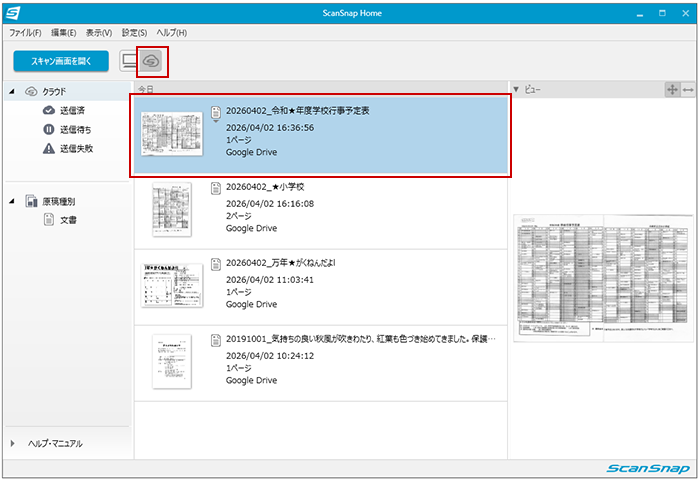
Task: Select 送信待ち in the sidebar
Action: coord(76,129)
